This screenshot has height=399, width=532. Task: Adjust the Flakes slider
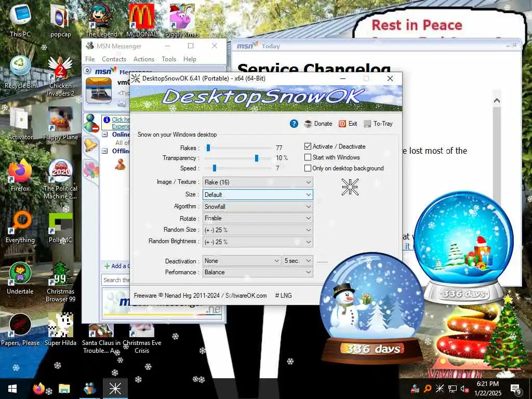[208, 148]
